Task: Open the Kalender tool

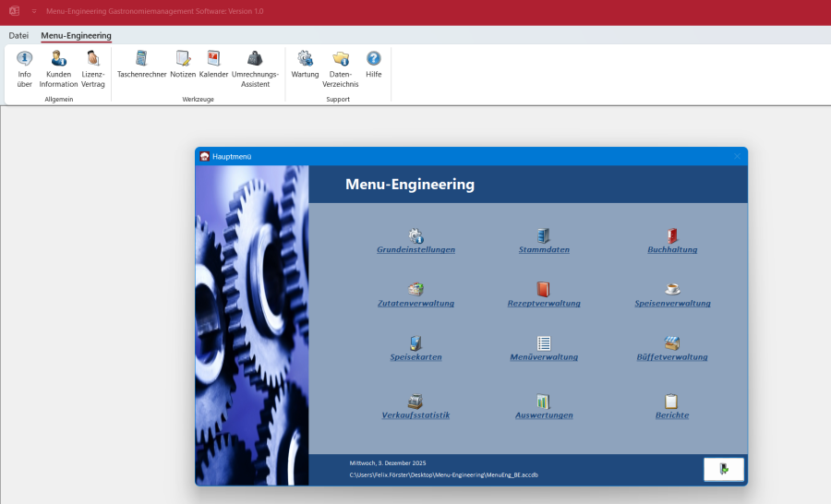Action: (213, 64)
